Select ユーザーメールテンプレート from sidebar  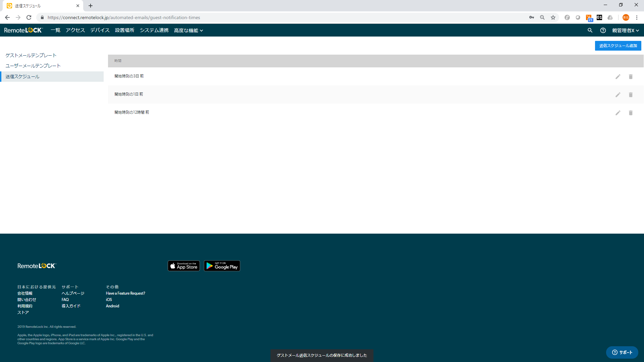click(x=33, y=65)
